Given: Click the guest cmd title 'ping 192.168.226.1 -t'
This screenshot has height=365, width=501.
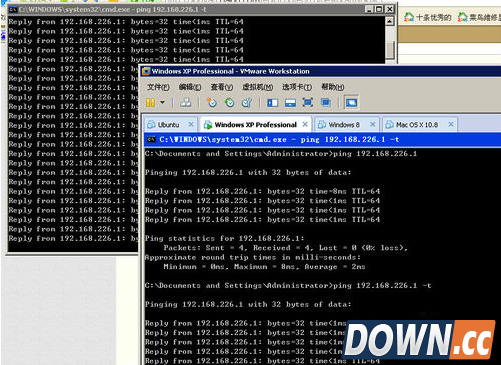Looking at the screenshot, I should point(350,140).
